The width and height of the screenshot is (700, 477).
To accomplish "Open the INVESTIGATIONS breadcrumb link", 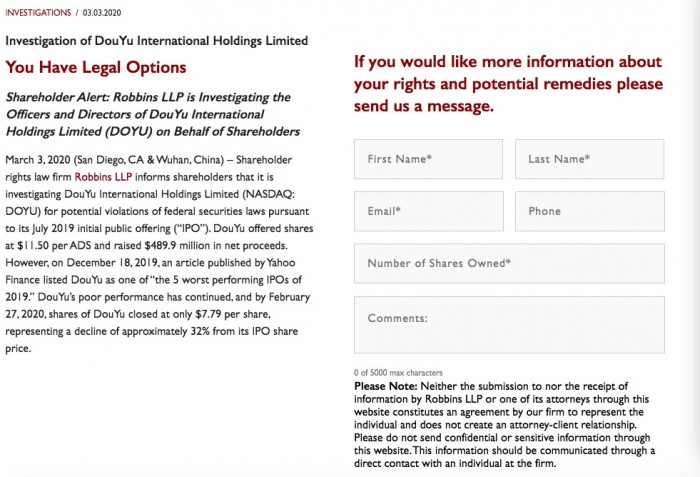I will coord(36,12).
